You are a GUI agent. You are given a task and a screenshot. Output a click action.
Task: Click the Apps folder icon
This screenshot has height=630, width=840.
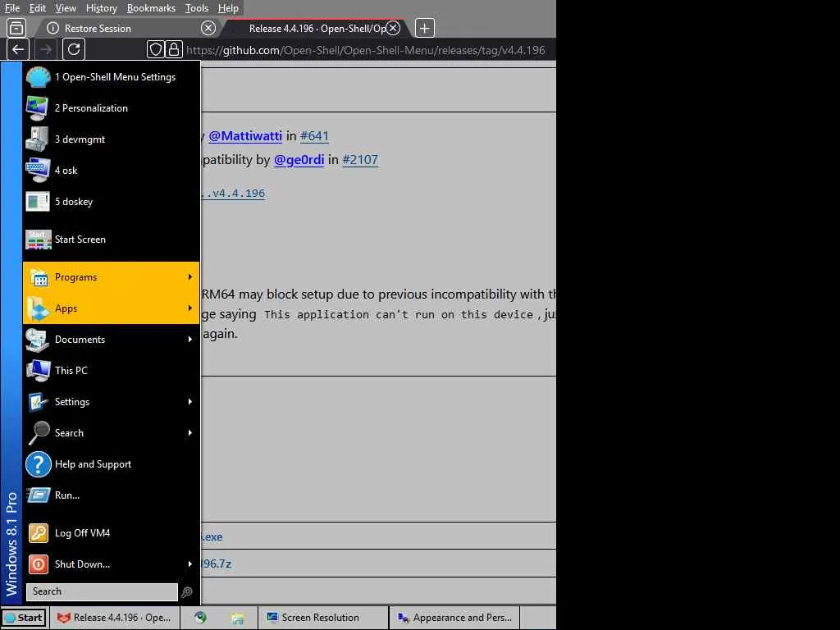[x=38, y=308]
